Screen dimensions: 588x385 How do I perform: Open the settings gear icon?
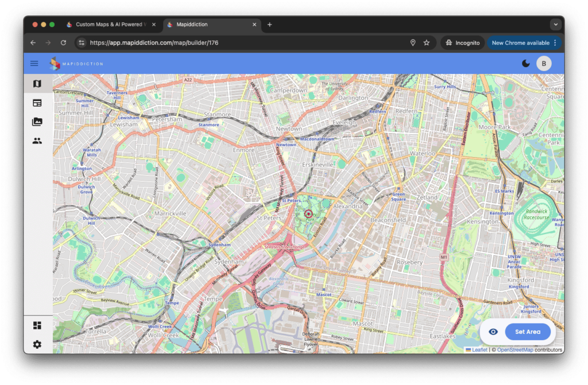coord(37,344)
